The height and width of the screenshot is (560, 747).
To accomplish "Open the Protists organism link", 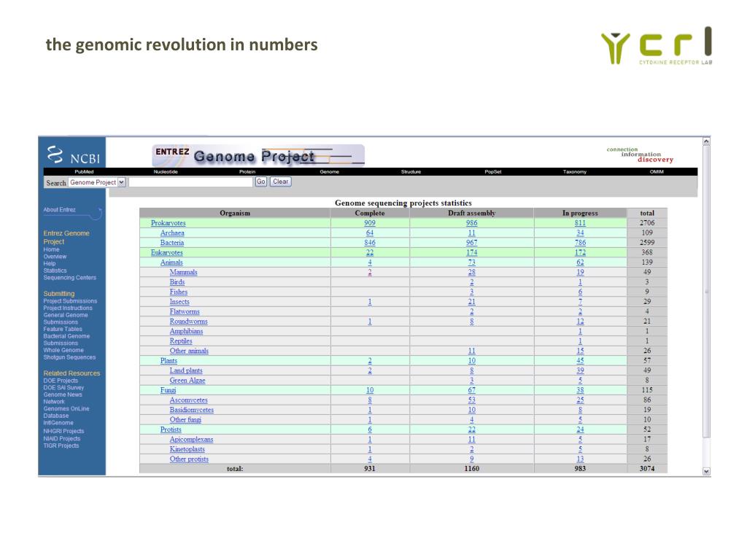I will pyautogui.click(x=171, y=429).
